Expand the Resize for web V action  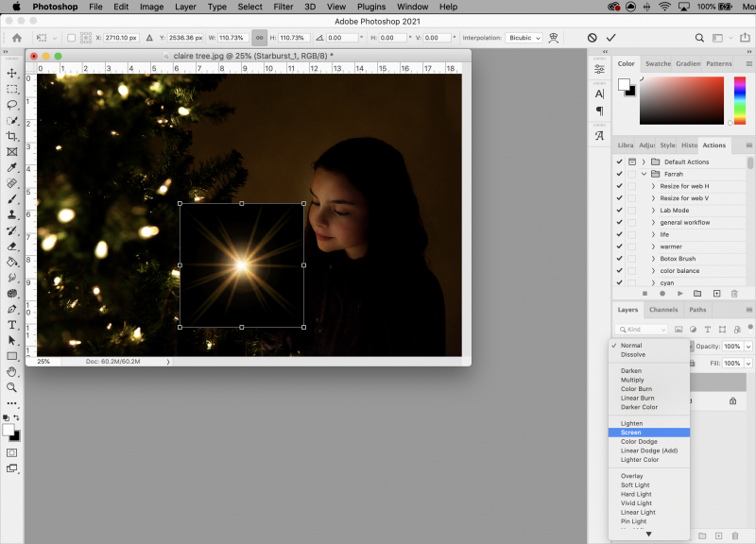tap(653, 198)
